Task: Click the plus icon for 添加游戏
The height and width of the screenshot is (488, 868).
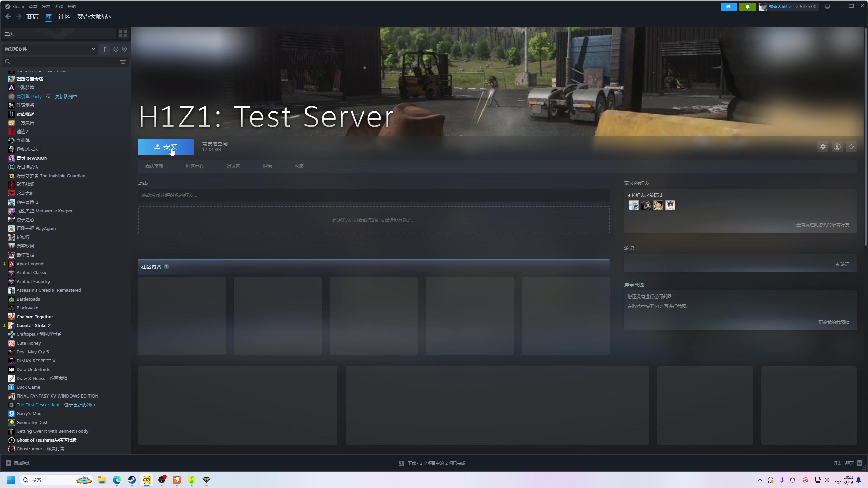Action: (x=8, y=463)
